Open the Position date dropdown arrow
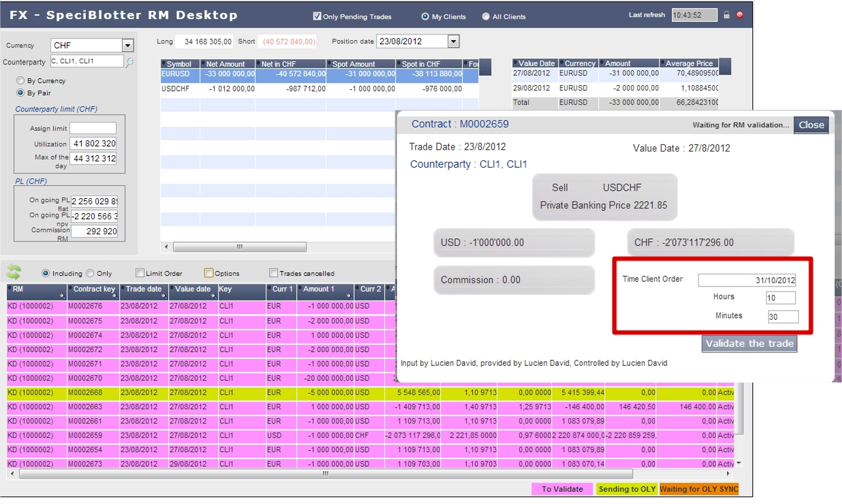Viewport: 842px width, 504px height. point(454,41)
